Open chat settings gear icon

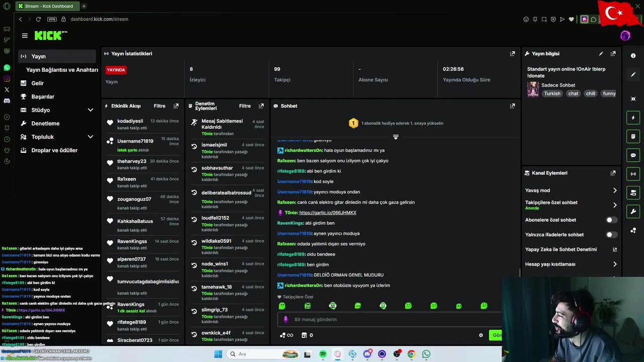[481, 335]
